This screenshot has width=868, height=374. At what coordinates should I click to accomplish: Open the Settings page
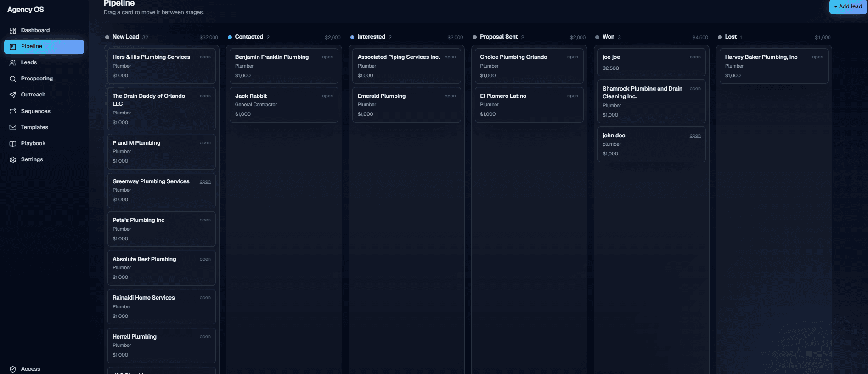coord(44,159)
